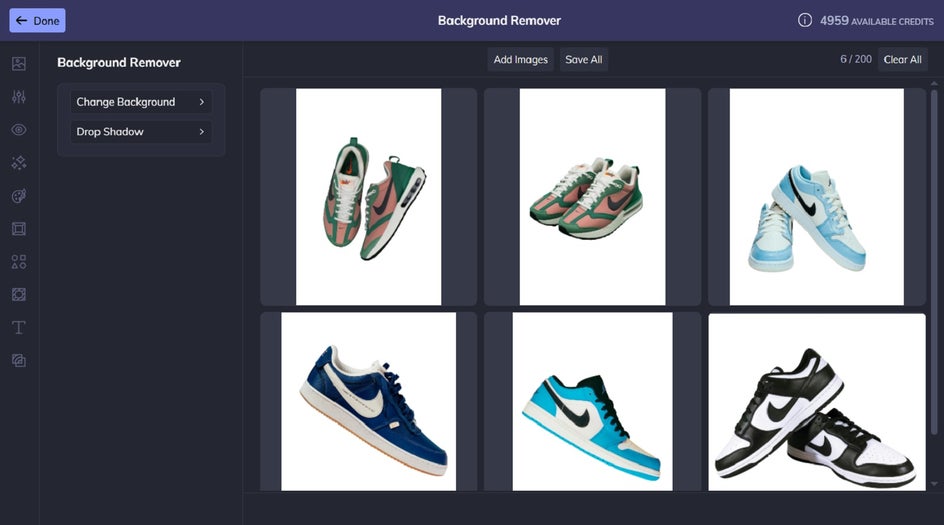Viewport: 944px width, 525px height.
Task: Expand the Change Background option
Action: coord(141,102)
